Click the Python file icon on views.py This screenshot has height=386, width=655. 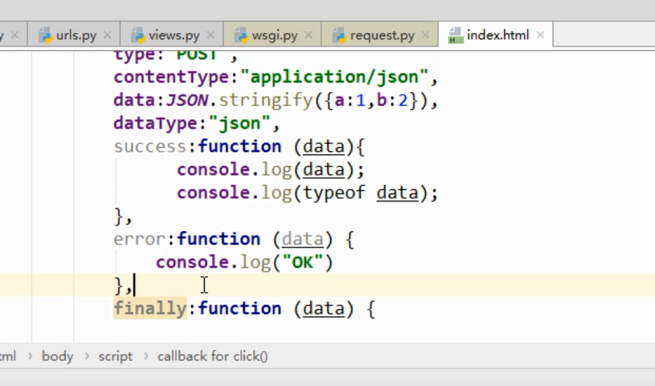tap(138, 36)
